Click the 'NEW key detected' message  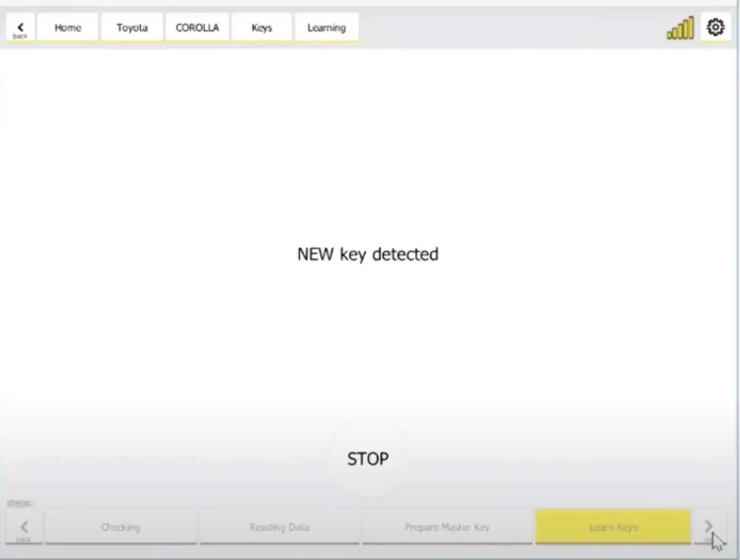coord(368,255)
